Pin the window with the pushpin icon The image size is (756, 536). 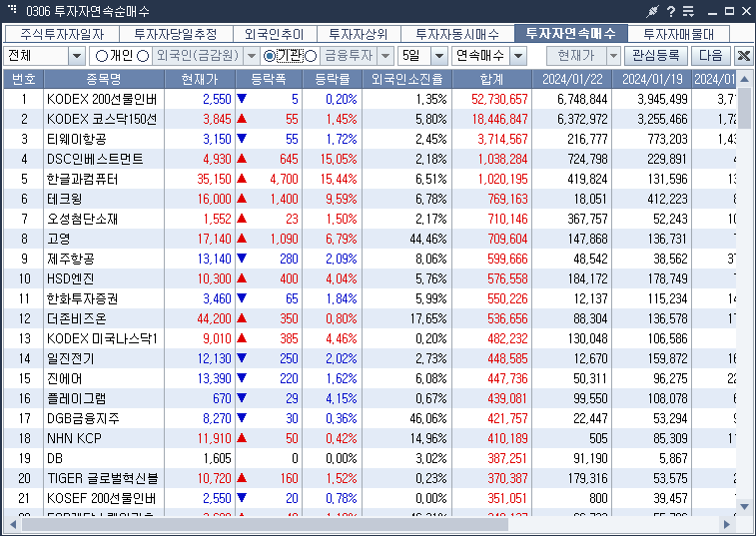tap(653, 11)
